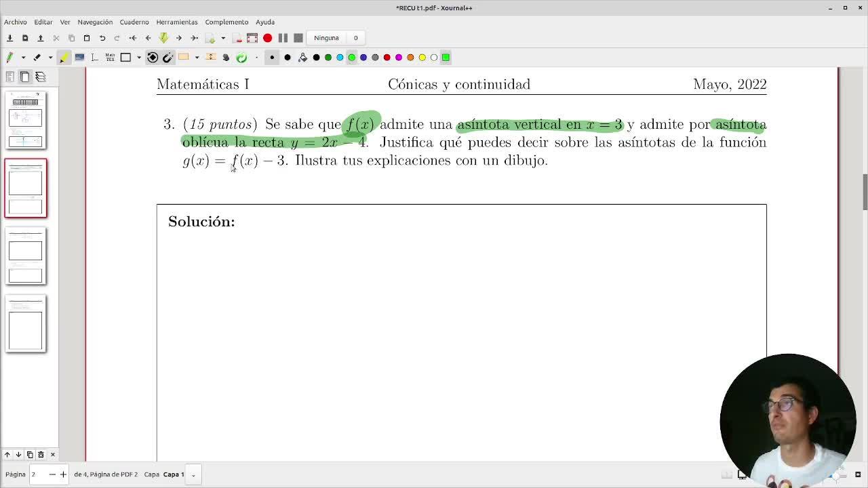Image resolution: width=868 pixels, height=488 pixels.
Task: Go to the previous page arrow
Action: point(148,38)
